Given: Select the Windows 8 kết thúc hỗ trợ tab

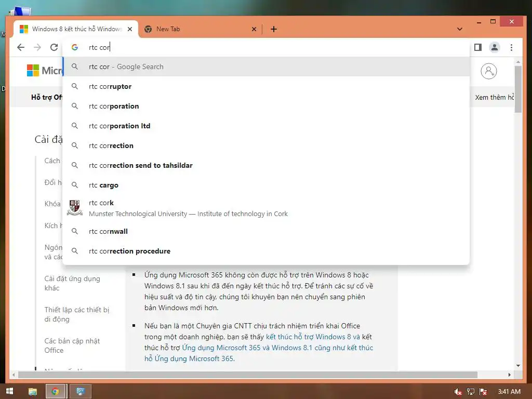Looking at the screenshot, I should 76,29.
